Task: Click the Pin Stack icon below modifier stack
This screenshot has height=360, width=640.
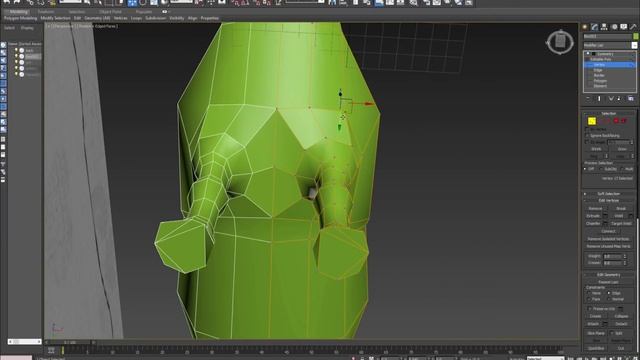Action: [x=588, y=99]
